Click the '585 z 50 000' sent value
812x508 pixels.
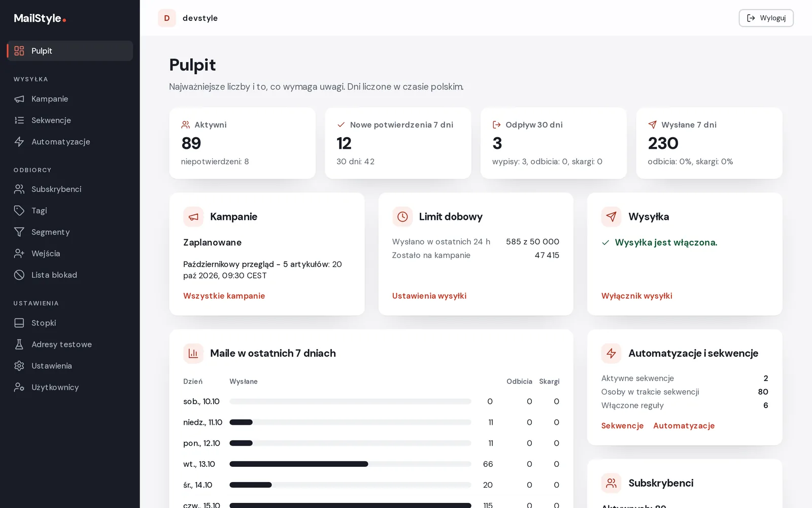532,242
